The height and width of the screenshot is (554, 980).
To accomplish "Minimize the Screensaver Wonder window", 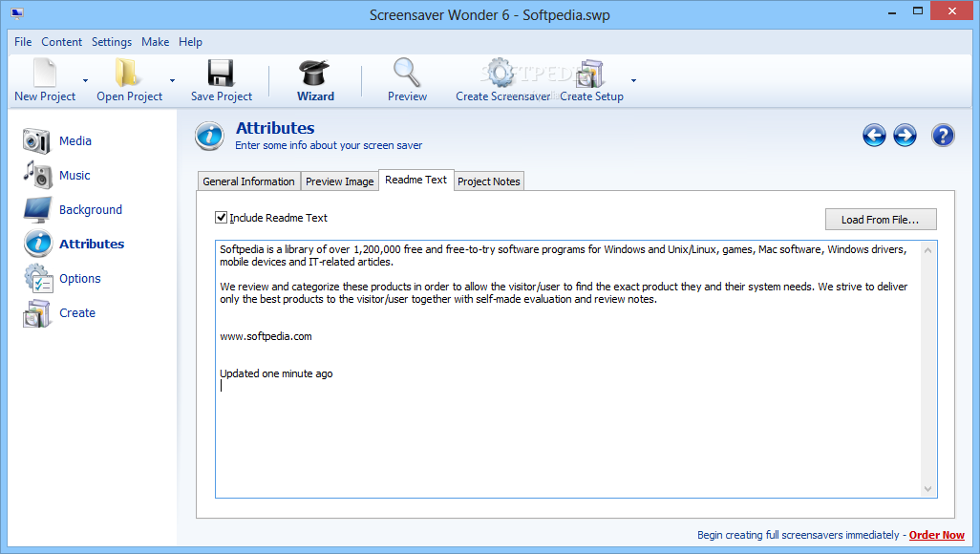I will [892, 11].
